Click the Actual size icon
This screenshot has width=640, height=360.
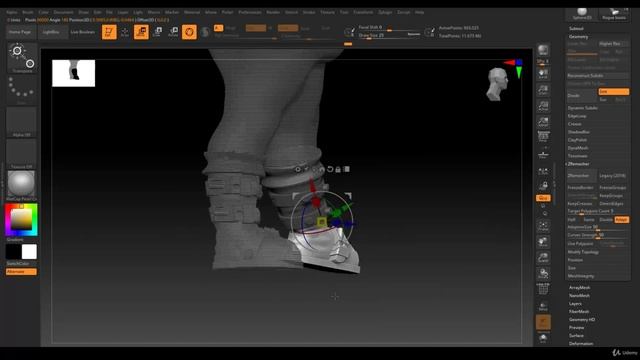click(543, 106)
